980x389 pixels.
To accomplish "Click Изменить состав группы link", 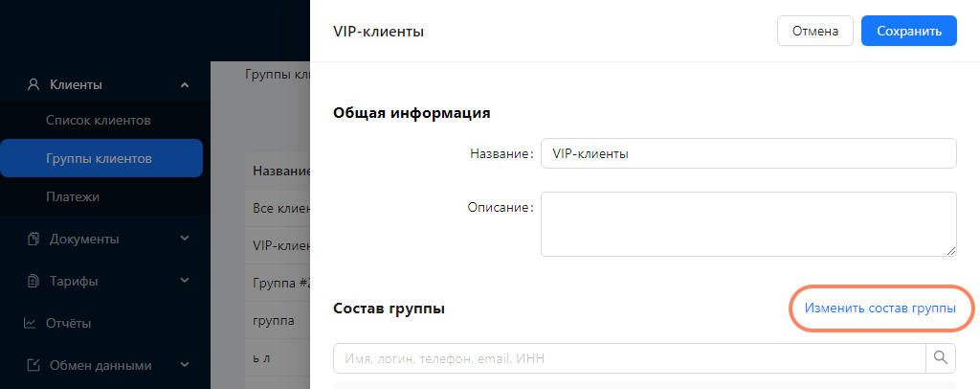I will (880, 309).
